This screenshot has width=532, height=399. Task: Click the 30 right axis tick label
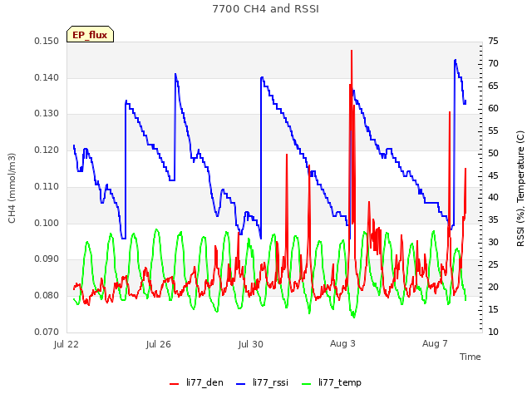coord(493,242)
